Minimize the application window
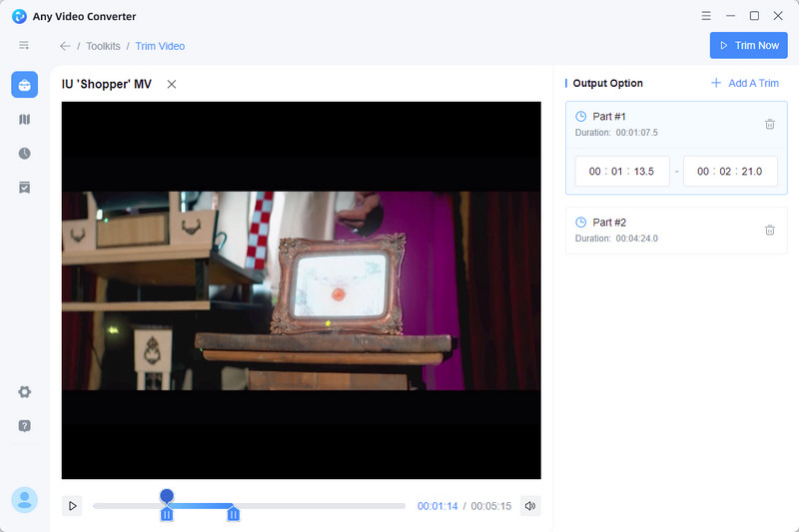 [x=730, y=16]
